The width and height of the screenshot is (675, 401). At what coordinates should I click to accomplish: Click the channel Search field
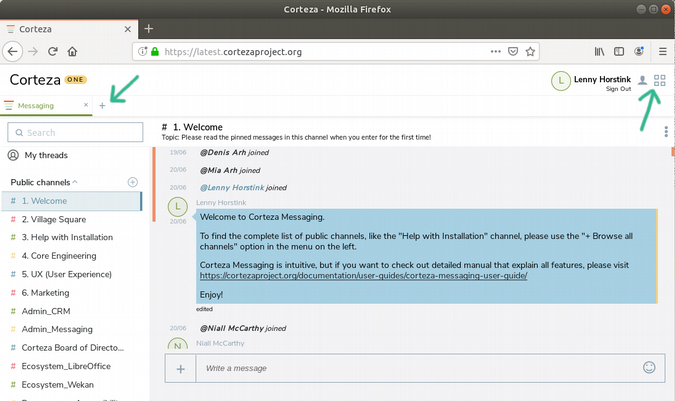74,132
